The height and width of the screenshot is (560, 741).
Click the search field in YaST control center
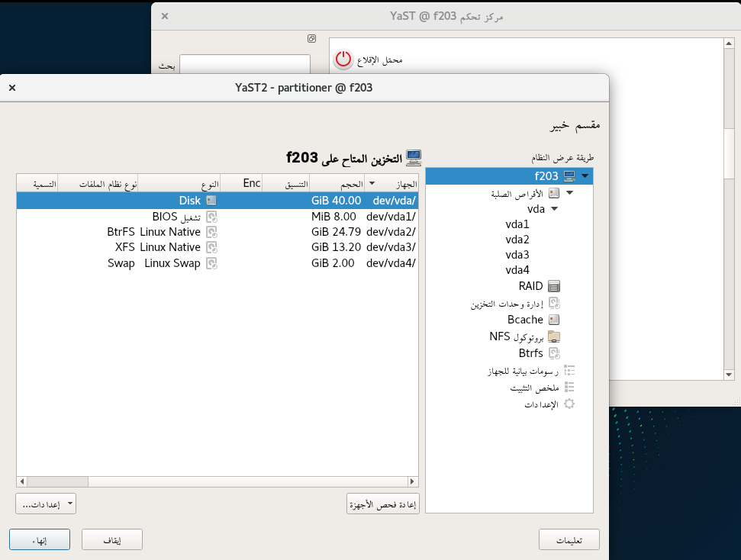[x=244, y=66]
